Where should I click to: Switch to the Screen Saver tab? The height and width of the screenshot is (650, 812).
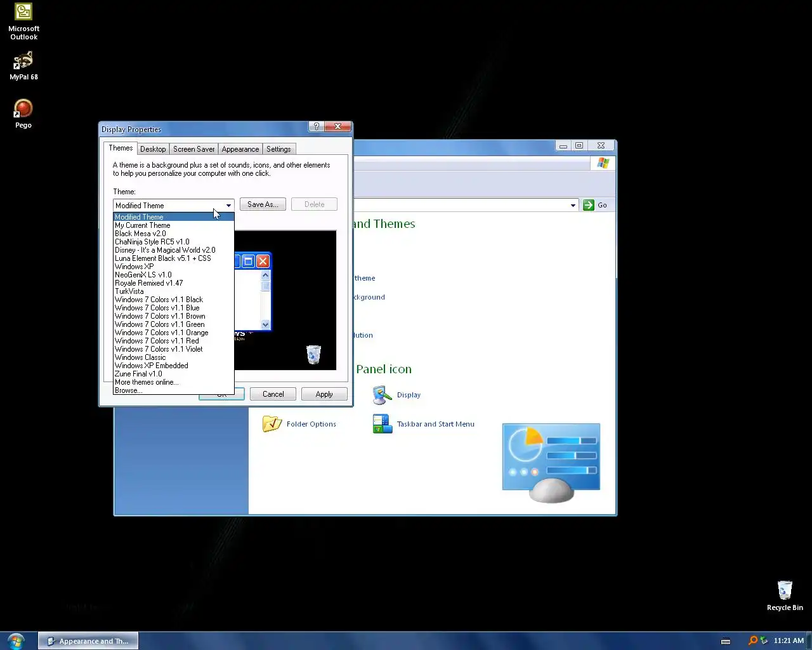193,149
